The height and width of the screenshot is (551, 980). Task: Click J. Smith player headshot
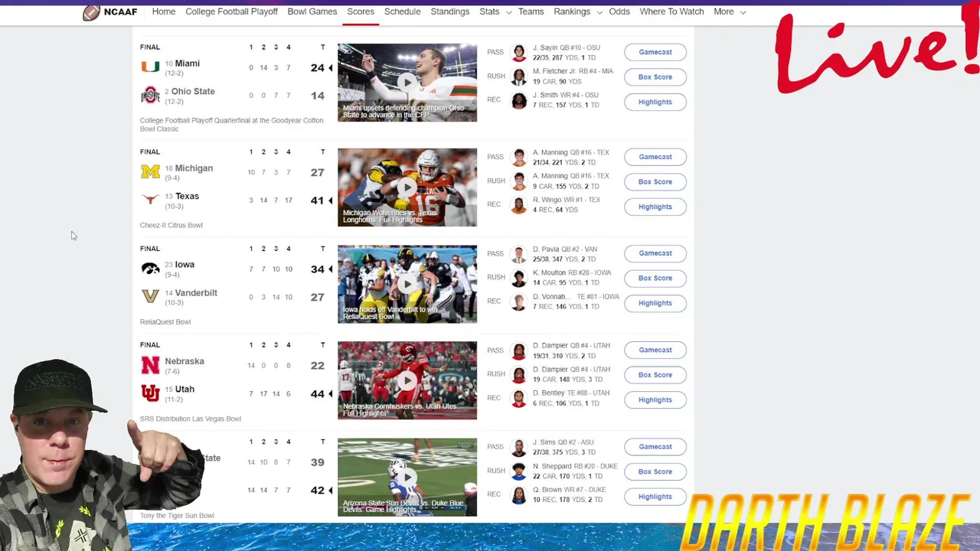[519, 100]
